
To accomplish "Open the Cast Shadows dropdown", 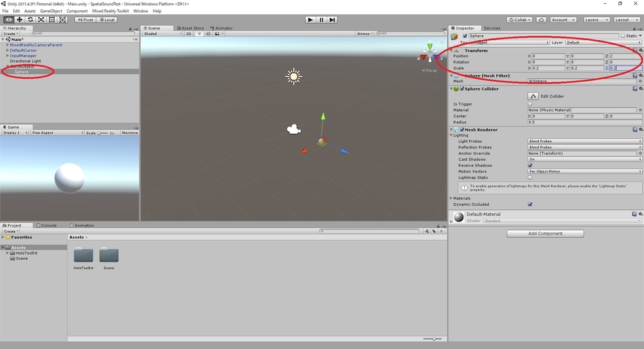I will click(584, 159).
